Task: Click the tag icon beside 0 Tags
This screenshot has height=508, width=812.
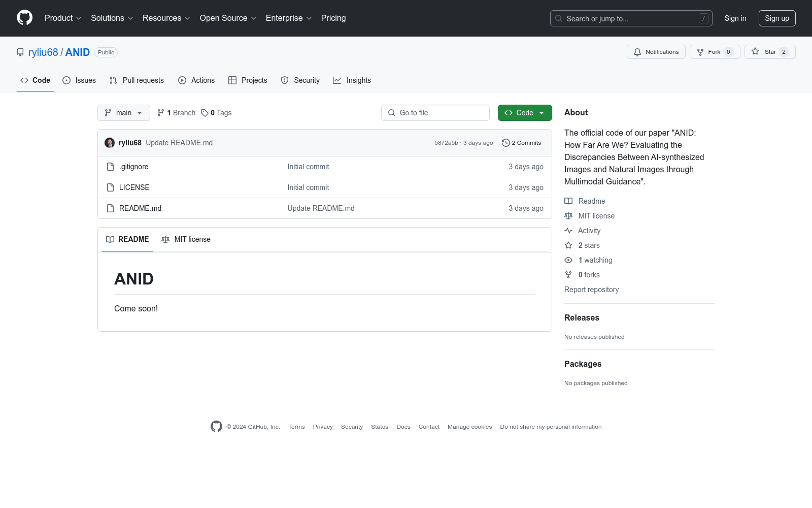Action: pos(205,113)
